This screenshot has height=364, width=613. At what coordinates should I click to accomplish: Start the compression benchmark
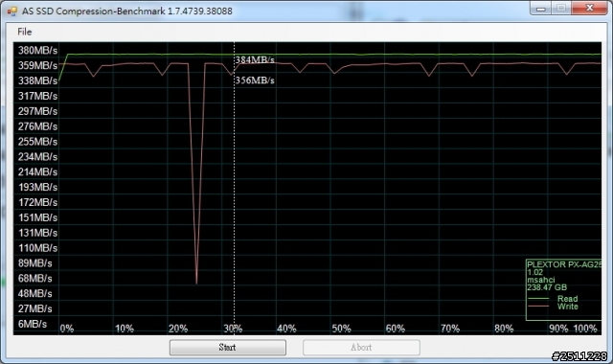228,347
